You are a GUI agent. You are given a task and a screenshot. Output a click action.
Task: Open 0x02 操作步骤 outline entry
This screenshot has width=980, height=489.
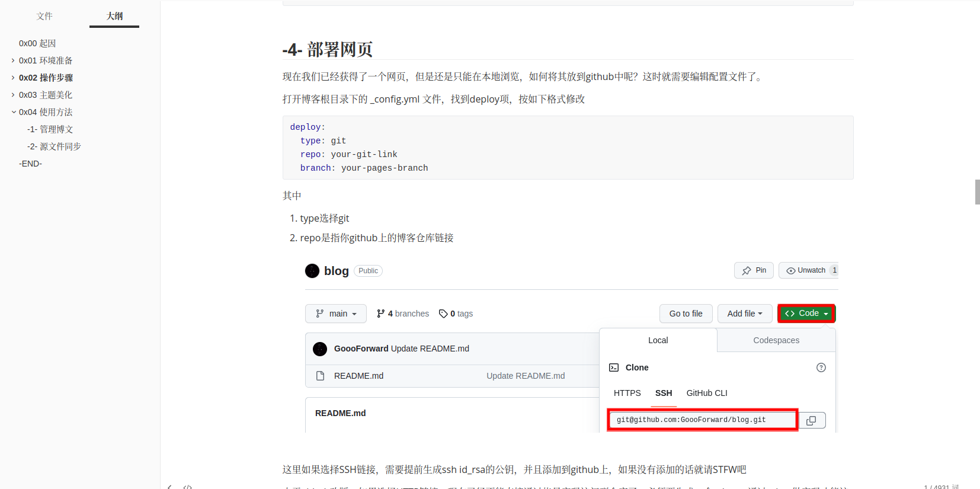click(46, 78)
